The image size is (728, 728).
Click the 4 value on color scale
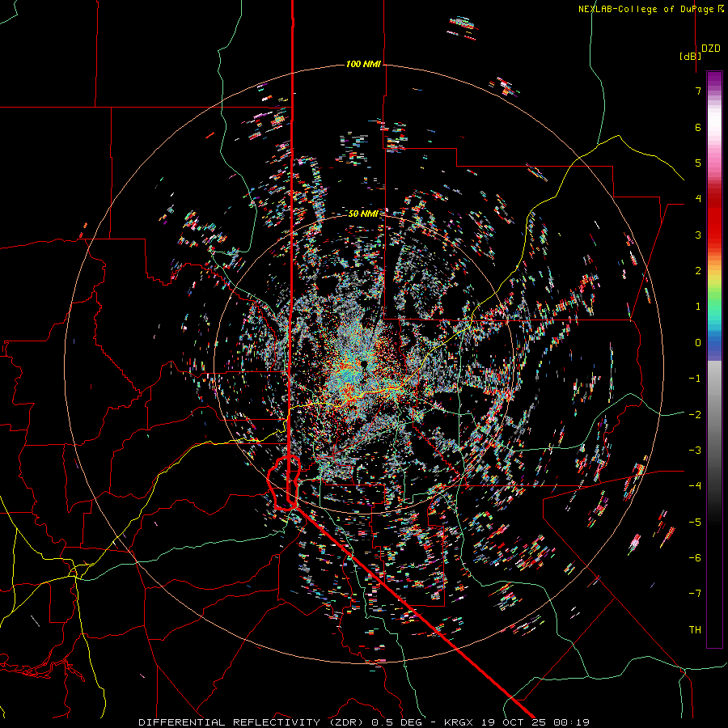[698, 199]
